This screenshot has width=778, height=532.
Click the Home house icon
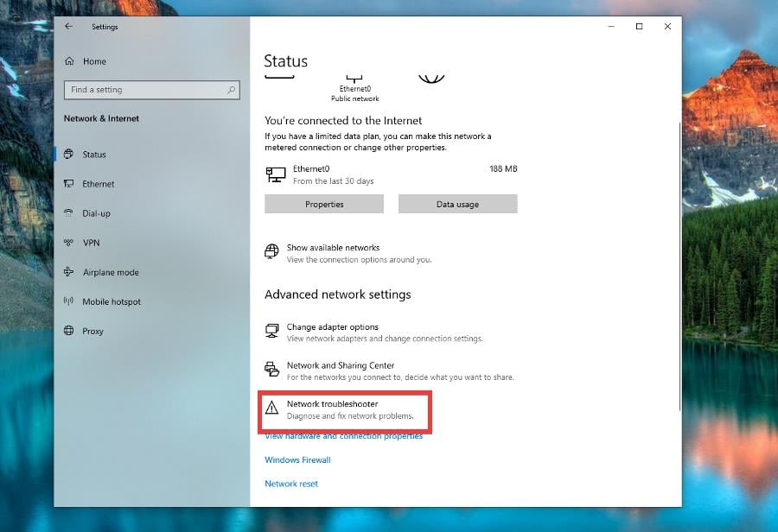(x=69, y=61)
